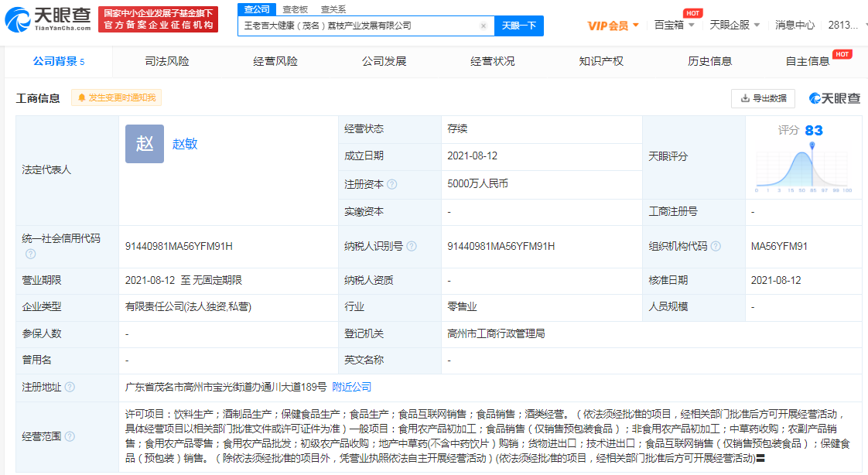Expand the 天眼企服 dropdown
The height and width of the screenshot is (475, 868).
pyautogui.click(x=735, y=26)
